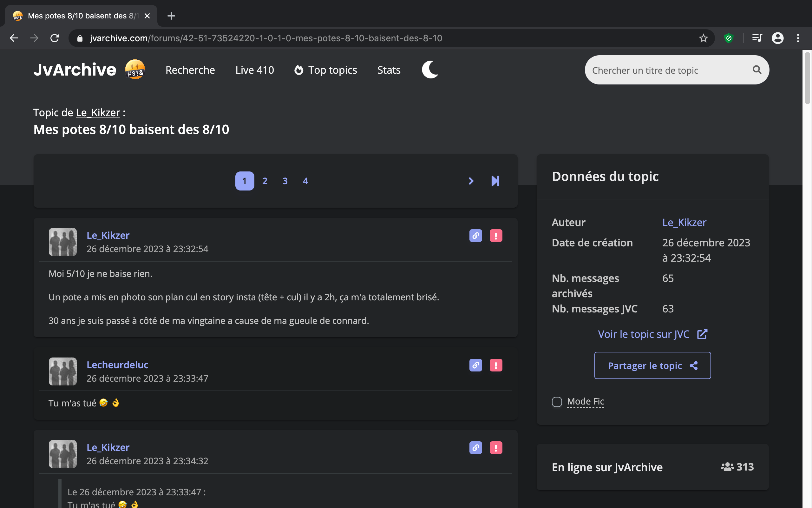Screen dimensions: 812x508
Task: Click the online users count 313
Action: tap(745, 467)
